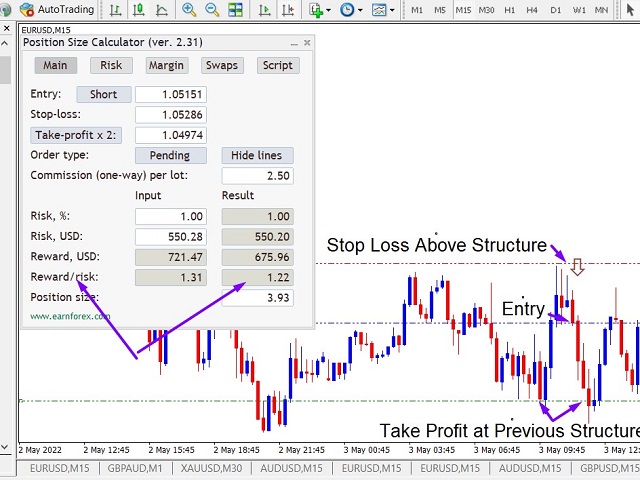This screenshot has width=640, height=480.
Task: Switch chart to bar chart mode
Action: 116,9
